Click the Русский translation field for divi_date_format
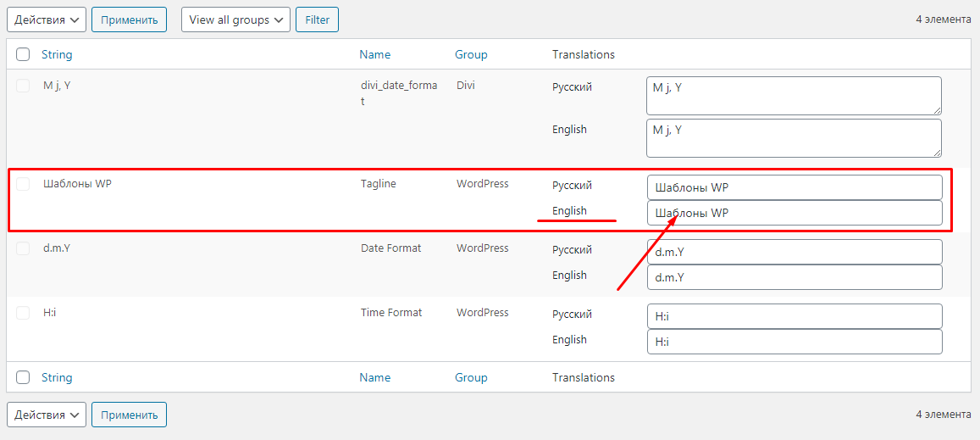The image size is (980, 440). pos(794,95)
